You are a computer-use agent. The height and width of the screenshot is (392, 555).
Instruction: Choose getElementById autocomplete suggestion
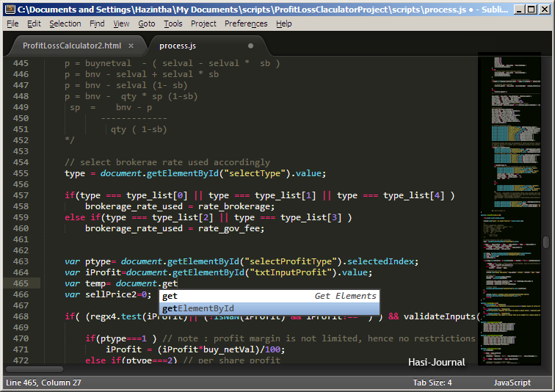click(269, 308)
